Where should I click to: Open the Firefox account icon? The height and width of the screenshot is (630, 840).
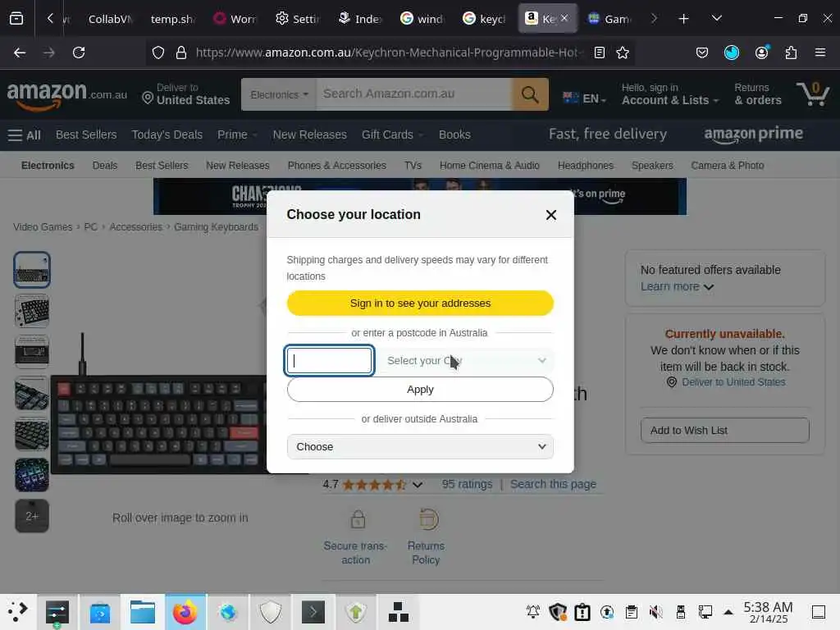tap(761, 52)
